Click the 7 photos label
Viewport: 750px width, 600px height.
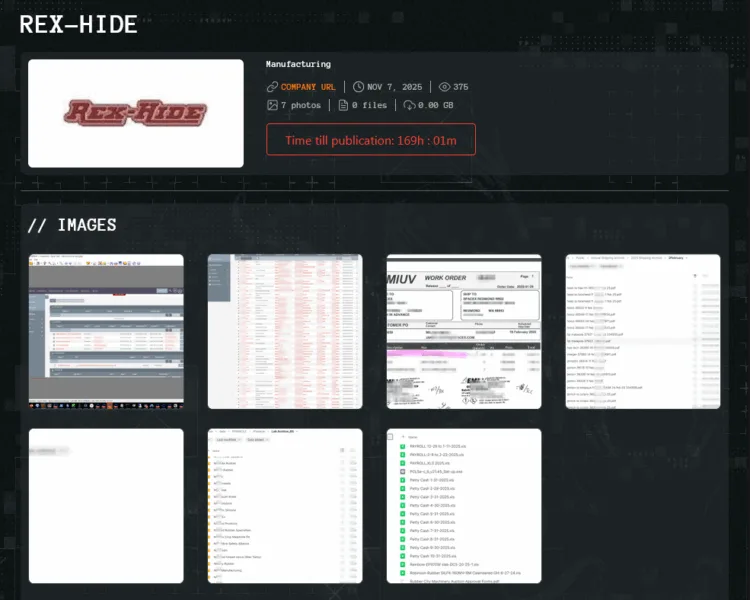tap(301, 105)
